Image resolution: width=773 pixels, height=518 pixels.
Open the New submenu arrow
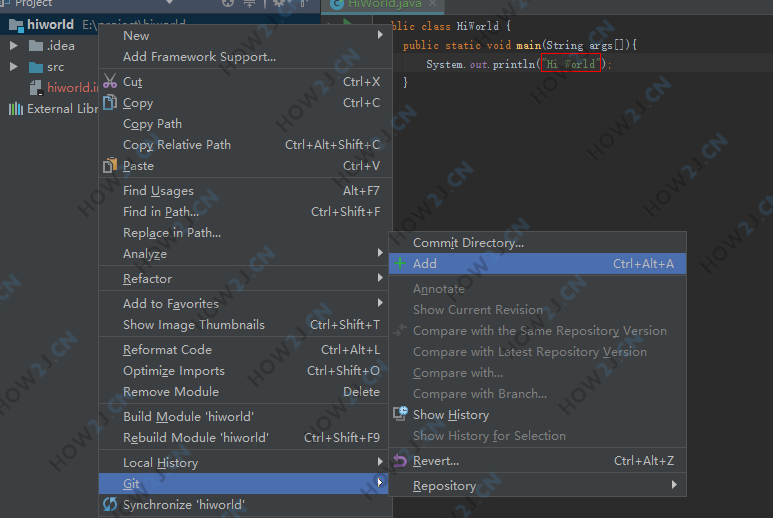pos(380,35)
